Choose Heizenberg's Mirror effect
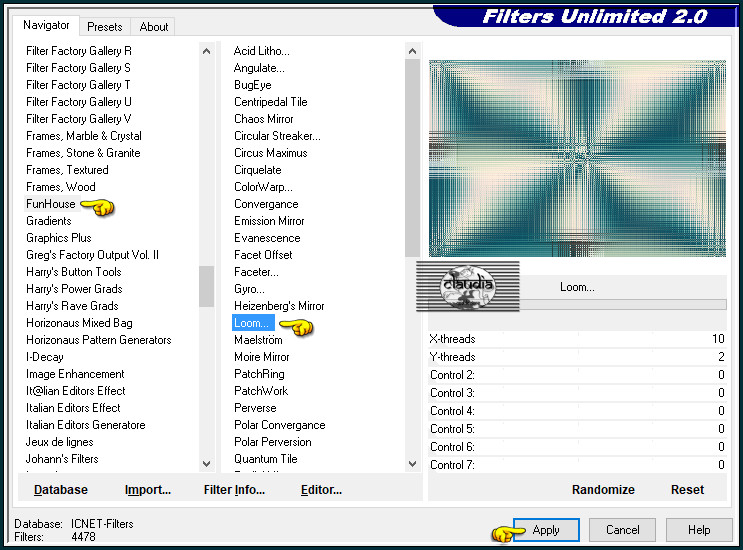Screen dimensions: 743x550 (x=279, y=306)
